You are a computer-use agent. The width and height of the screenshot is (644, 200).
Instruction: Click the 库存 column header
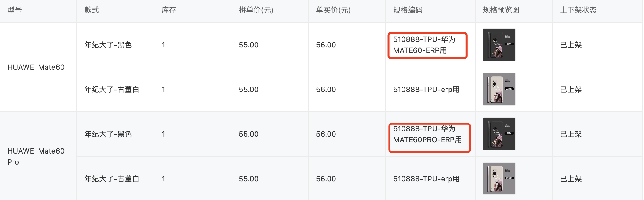169,10
